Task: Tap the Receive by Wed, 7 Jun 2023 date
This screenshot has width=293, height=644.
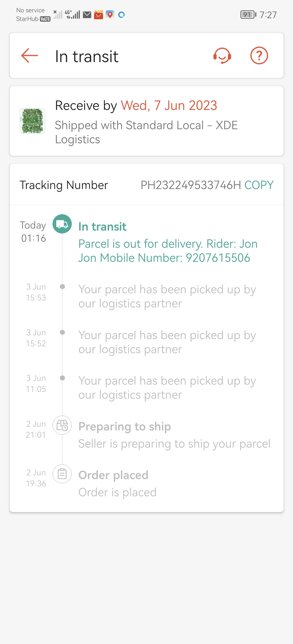Action: [x=169, y=105]
